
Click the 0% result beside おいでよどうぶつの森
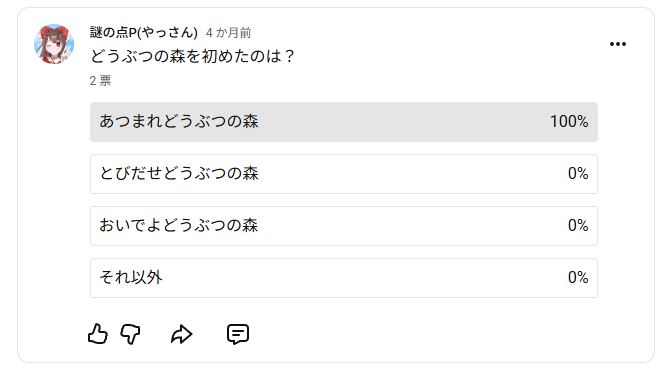(x=578, y=225)
